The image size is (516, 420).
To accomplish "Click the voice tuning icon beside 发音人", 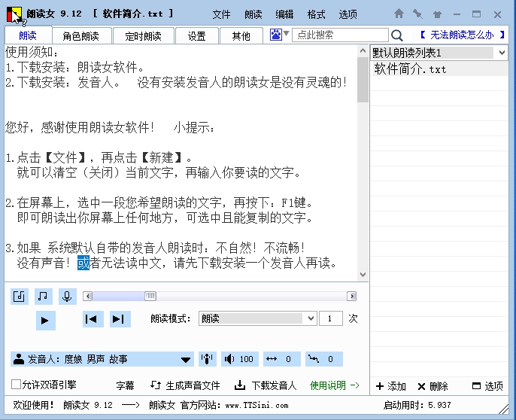I will tap(208, 359).
